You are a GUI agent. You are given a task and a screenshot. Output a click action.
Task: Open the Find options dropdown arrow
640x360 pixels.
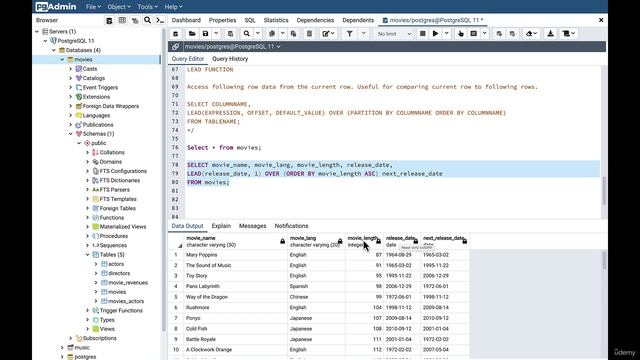coord(258,34)
